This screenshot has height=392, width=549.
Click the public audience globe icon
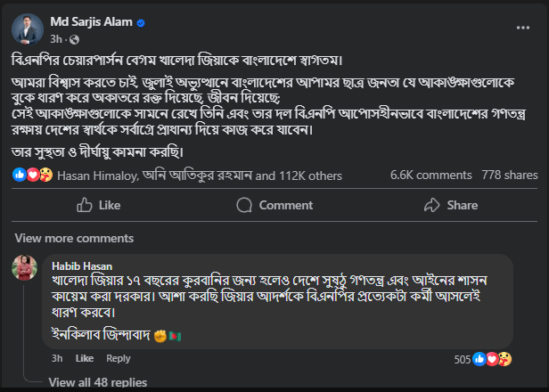(x=74, y=39)
